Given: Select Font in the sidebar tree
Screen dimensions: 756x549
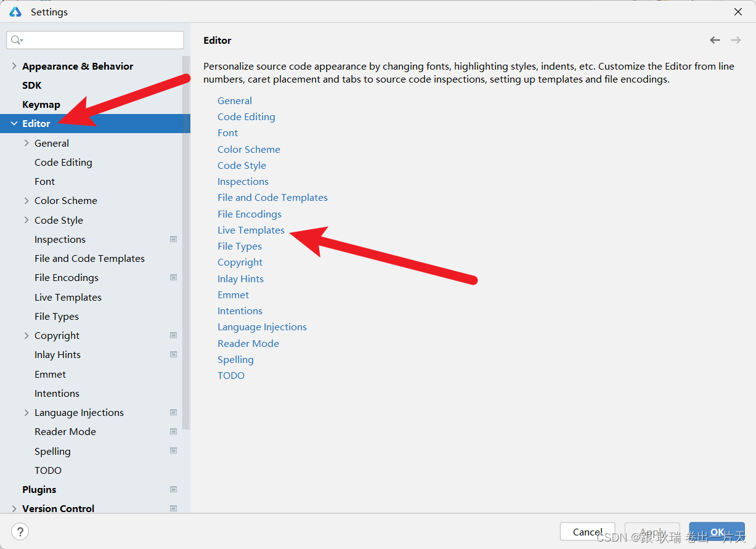Looking at the screenshot, I should [x=44, y=181].
